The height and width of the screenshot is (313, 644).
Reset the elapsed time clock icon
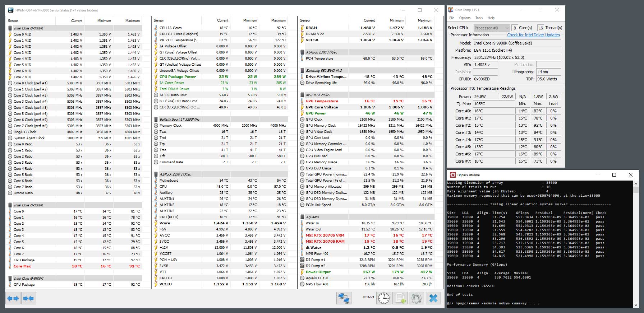tap(384, 298)
